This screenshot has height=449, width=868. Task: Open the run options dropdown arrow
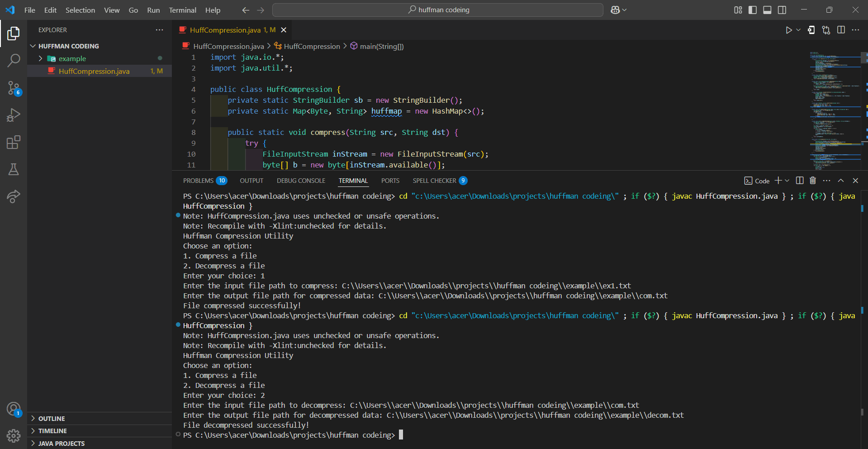[x=798, y=30]
